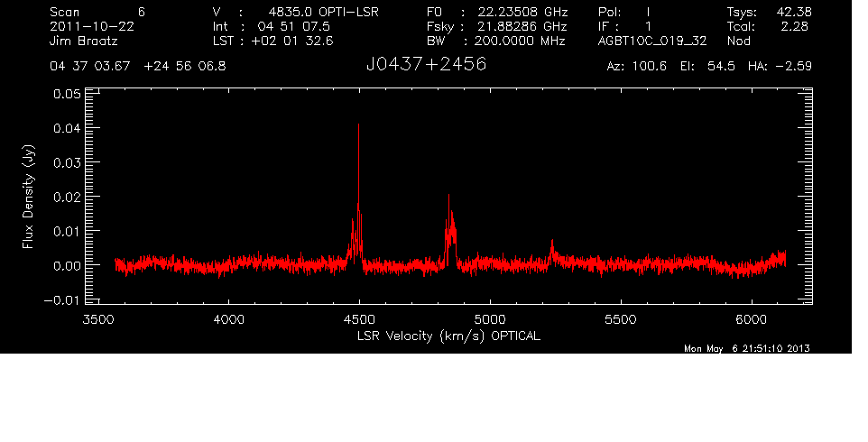Click the velocity value 4835.0 OPTI-LSR
This screenshot has height=442, width=868.
coord(323,12)
